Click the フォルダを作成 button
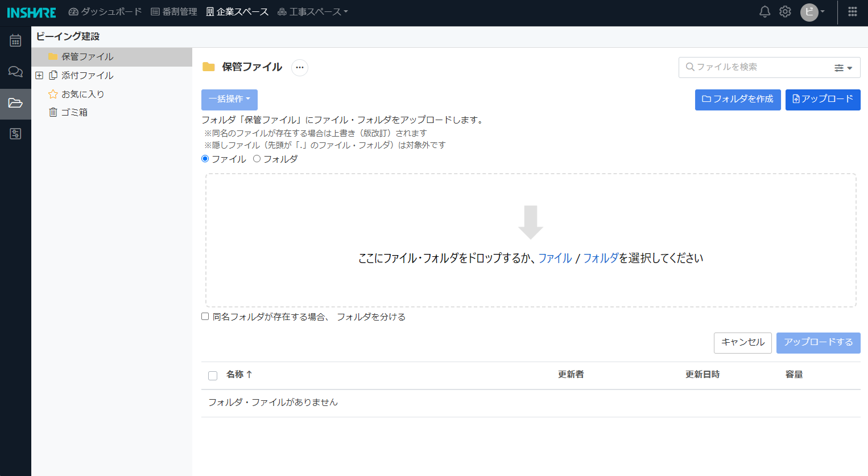Image resolution: width=868 pixels, height=476 pixels. (738, 100)
